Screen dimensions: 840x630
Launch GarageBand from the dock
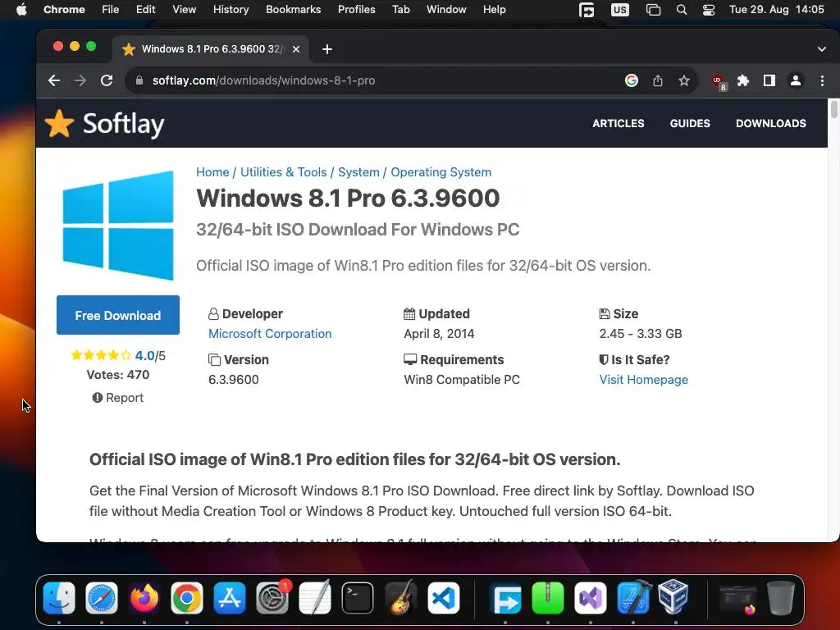(400, 598)
